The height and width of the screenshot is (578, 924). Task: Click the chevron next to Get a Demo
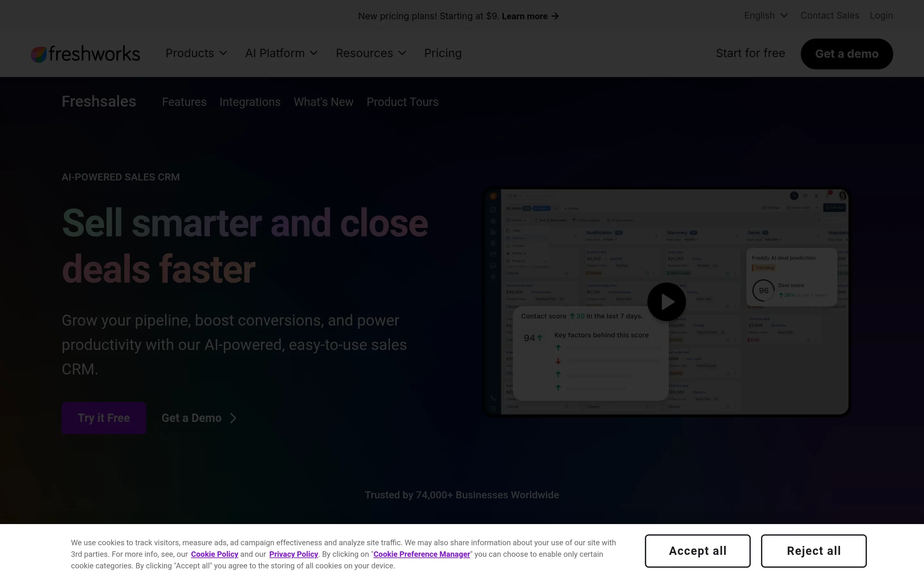click(233, 418)
